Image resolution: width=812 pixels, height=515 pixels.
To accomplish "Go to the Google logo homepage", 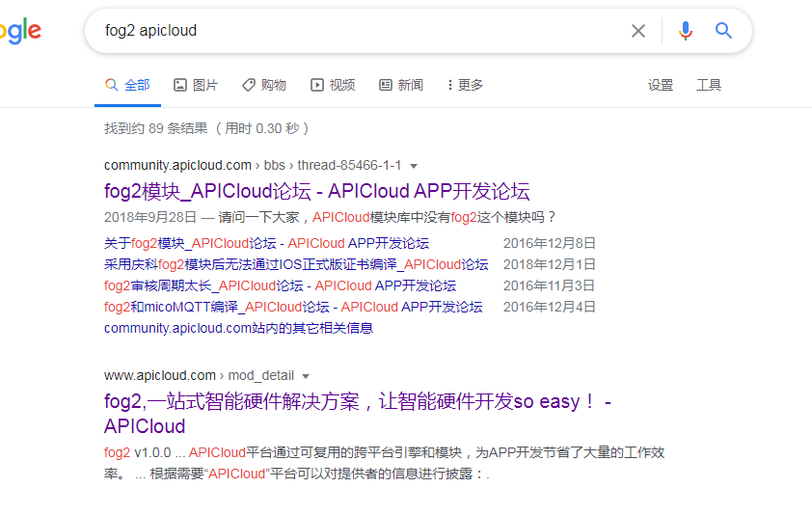I will click(20, 31).
